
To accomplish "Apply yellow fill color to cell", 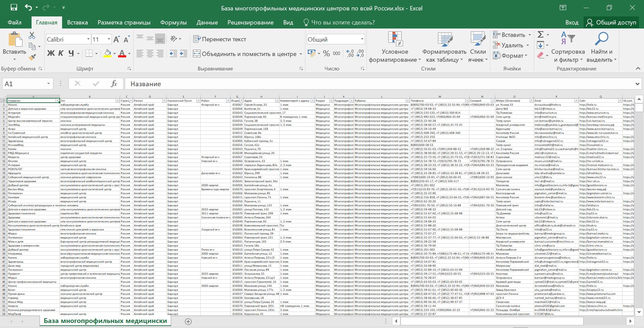I will pyautogui.click(x=107, y=54).
